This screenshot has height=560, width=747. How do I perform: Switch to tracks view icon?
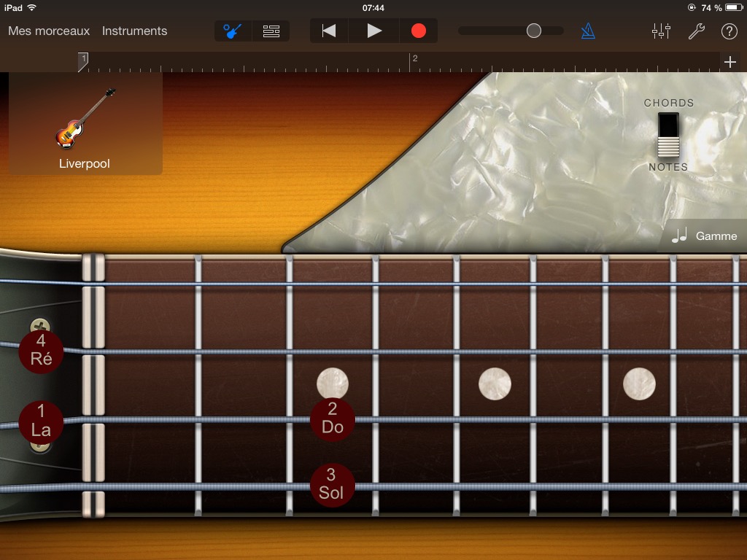[271, 31]
